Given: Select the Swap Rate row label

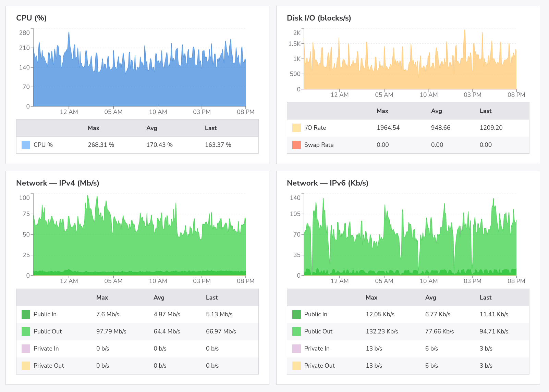Looking at the screenshot, I should tap(319, 145).
